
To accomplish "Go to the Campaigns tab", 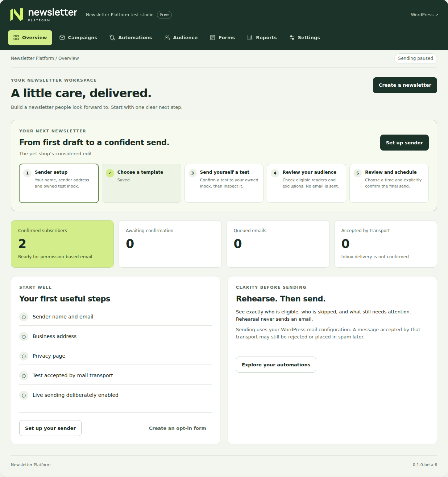I will coord(78,38).
